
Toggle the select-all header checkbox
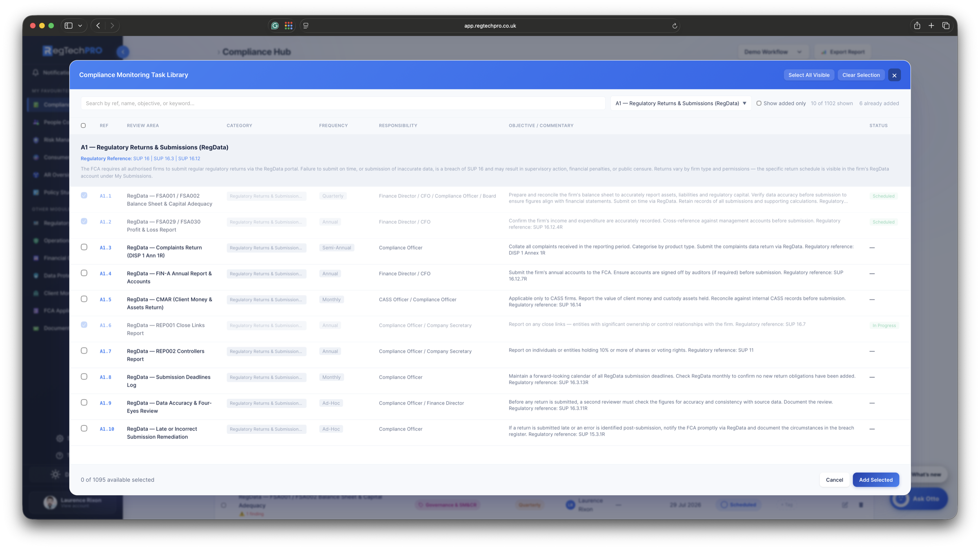[x=83, y=125]
